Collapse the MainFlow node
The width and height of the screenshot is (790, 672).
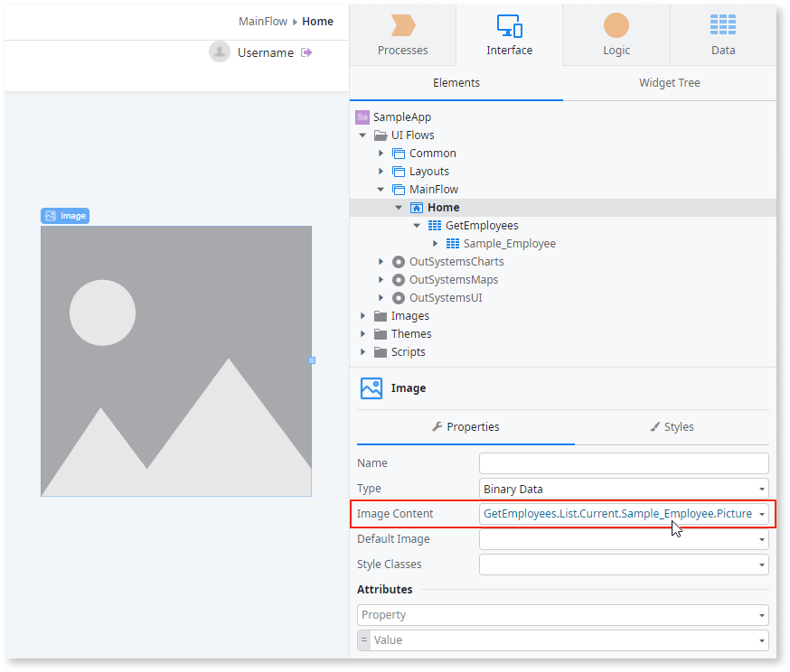(x=381, y=189)
